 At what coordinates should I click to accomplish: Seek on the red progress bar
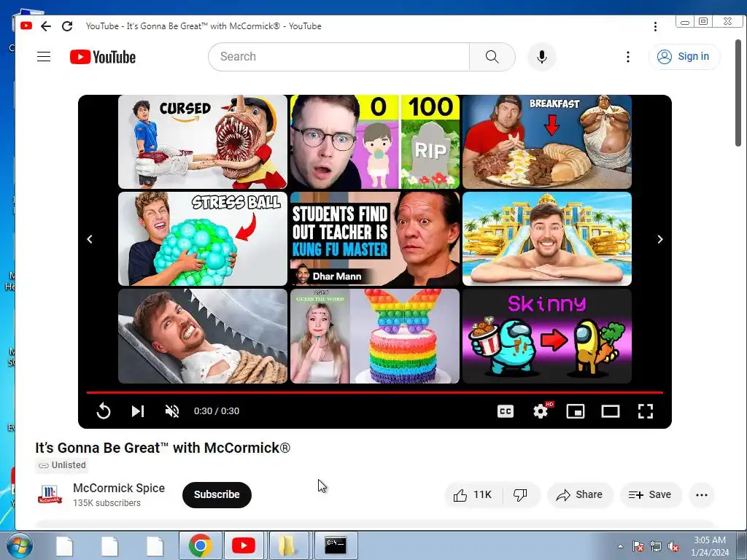pos(375,392)
